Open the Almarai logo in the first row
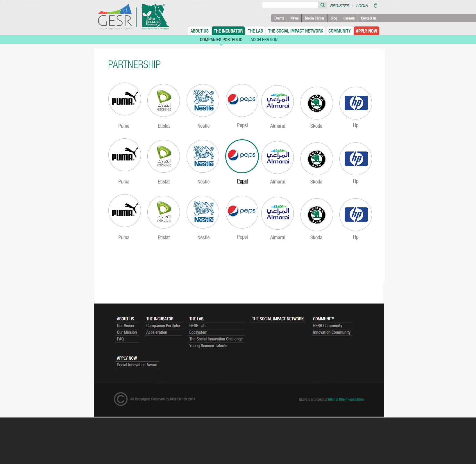This screenshot has width=476, height=464. tap(278, 101)
